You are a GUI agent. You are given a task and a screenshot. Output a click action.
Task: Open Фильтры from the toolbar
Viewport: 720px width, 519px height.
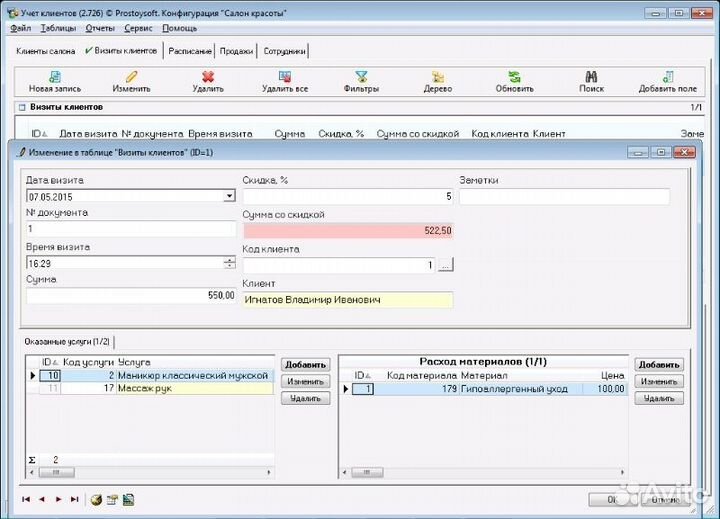(361, 77)
